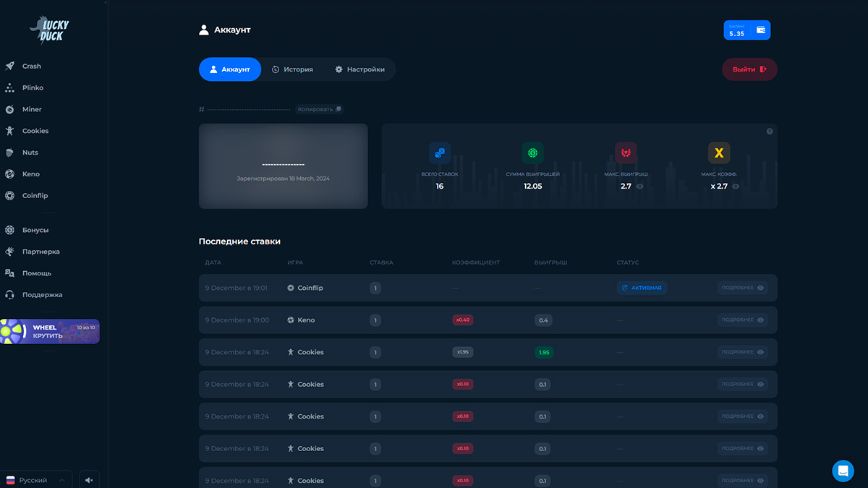Spin the Wheel Крутить banner
This screenshot has height=488, width=868.
(50, 332)
